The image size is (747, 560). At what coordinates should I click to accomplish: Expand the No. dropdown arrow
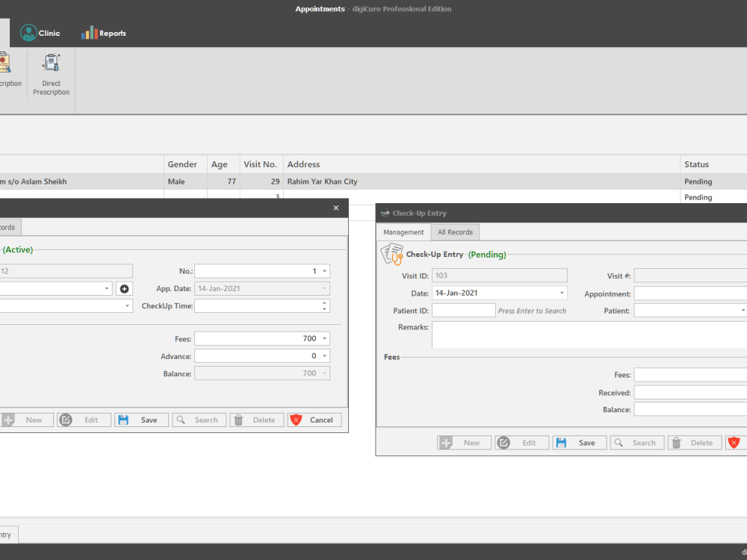pos(324,271)
